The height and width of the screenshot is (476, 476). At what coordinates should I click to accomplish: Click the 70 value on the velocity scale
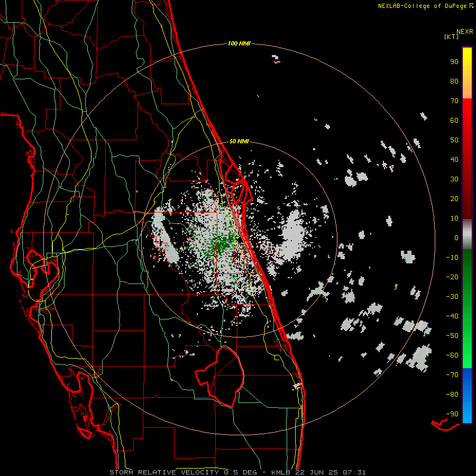click(x=454, y=101)
